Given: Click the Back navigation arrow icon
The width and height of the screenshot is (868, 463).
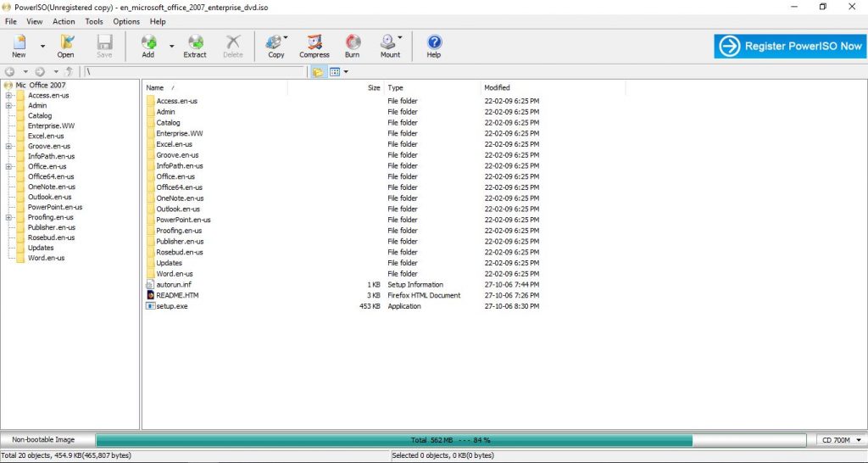Looking at the screenshot, I should click(10, 72).
